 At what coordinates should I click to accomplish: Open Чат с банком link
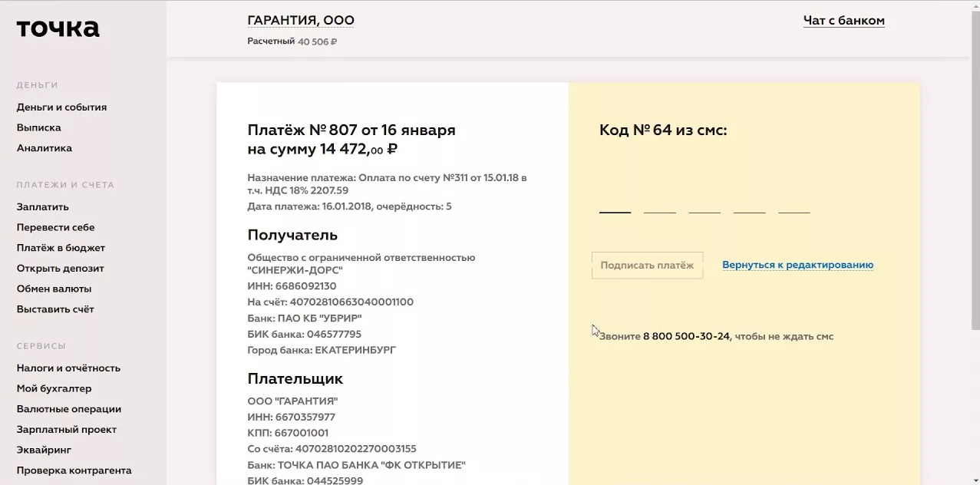[x=843, y=21]
